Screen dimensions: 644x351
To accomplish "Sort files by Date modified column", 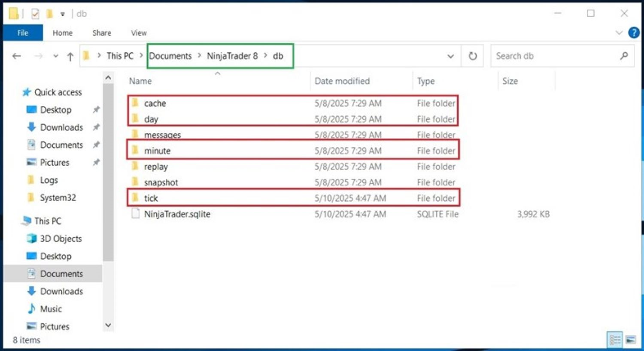I will [x=342, y=81].
